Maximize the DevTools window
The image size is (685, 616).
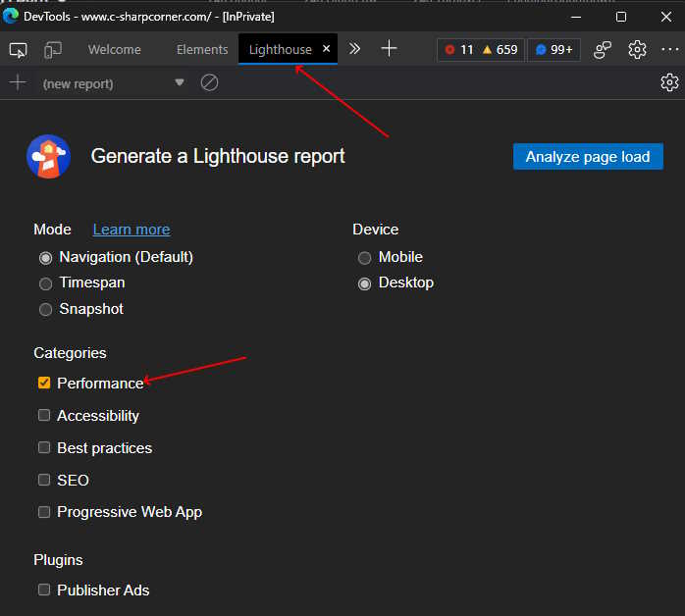[621, 17]
